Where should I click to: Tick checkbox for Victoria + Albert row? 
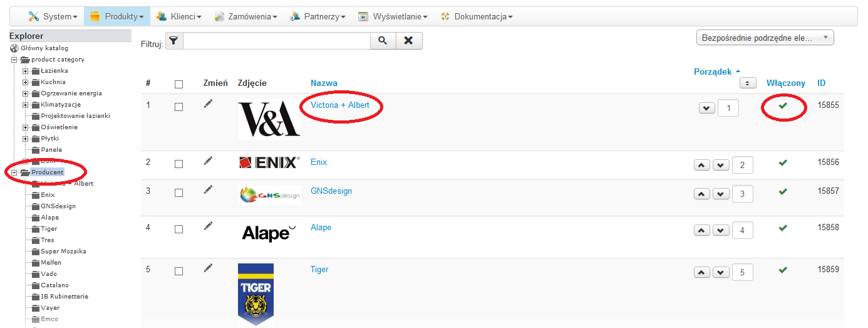(x=179, y=107)
